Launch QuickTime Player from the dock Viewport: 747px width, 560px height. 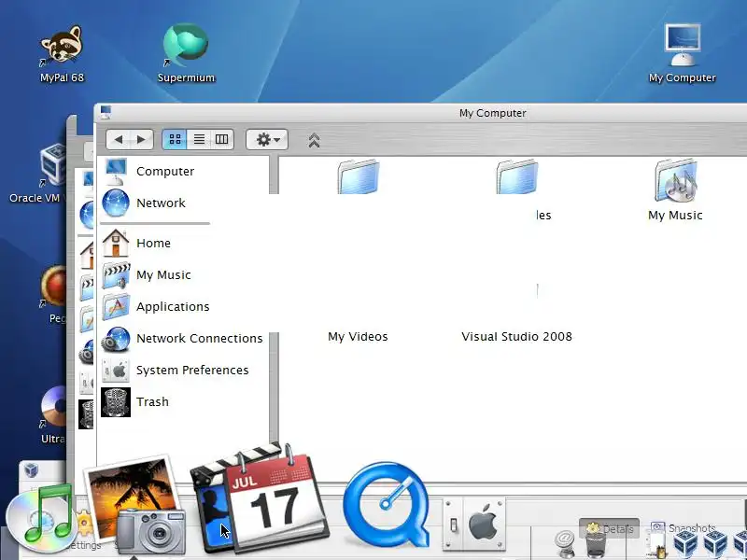click(x=387, y=505)
